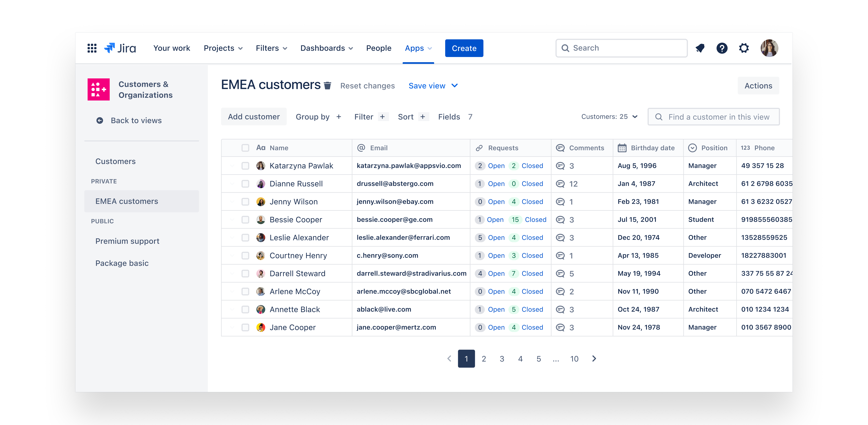This screenshot has width=868, height=425.
Task: Open the app switcher grid icon
Action: [92, 48]
